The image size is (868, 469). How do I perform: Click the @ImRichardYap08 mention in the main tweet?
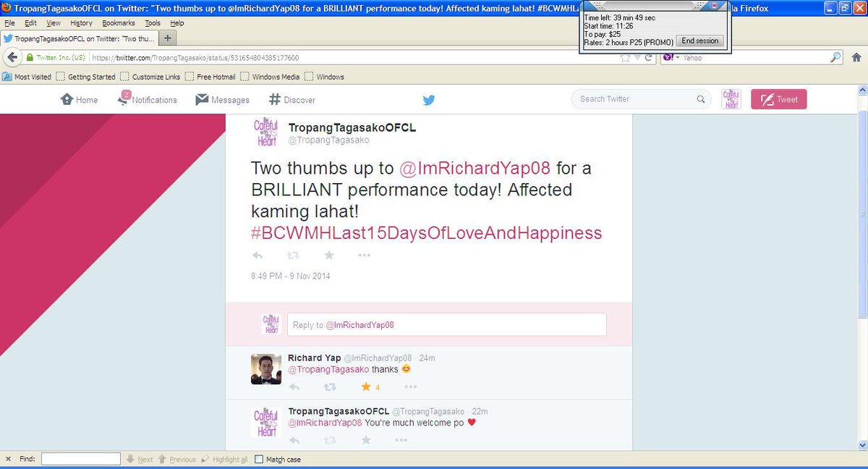coord(475,169)
